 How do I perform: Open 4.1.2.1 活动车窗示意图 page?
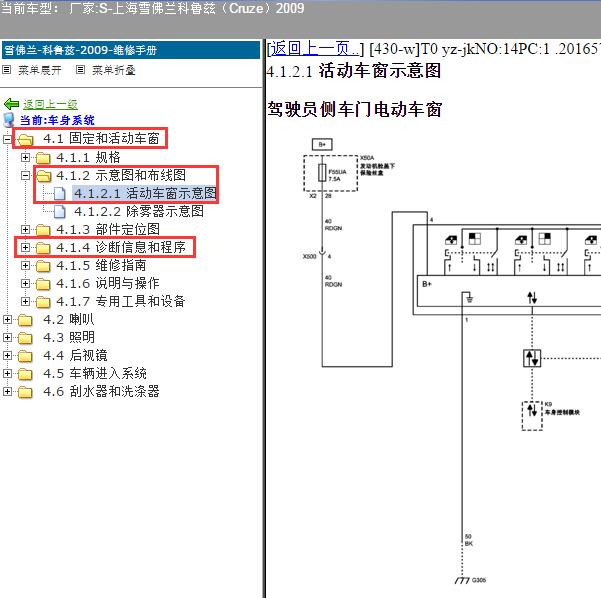coord(145,193)
